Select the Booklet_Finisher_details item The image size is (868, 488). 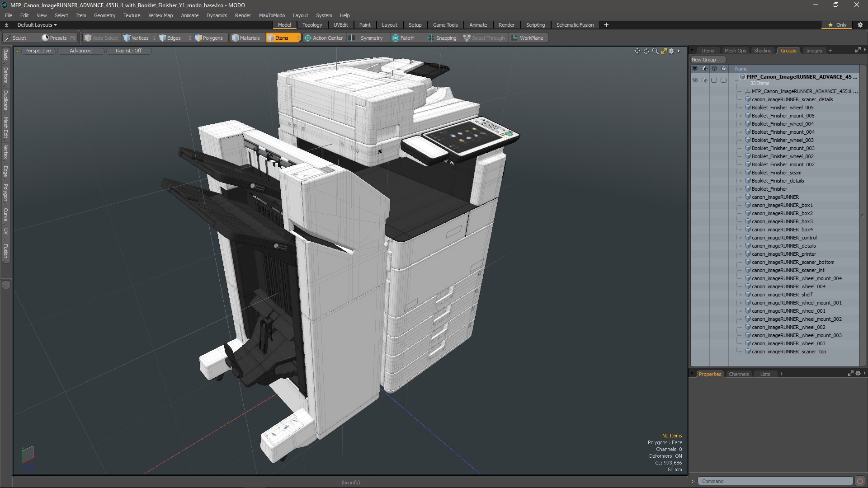(x=778, y=181)
